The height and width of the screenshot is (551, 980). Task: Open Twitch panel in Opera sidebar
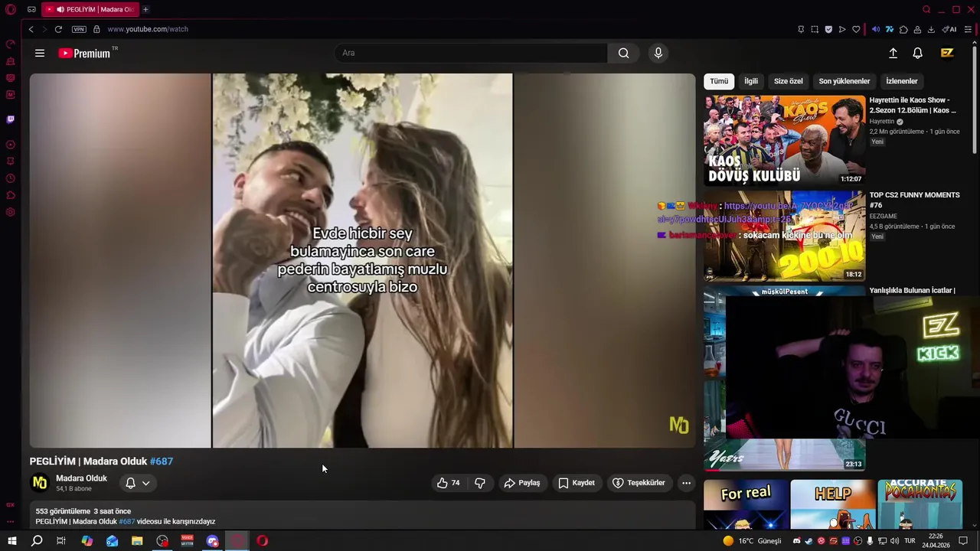pyautogui.click(x=10, y=119)
